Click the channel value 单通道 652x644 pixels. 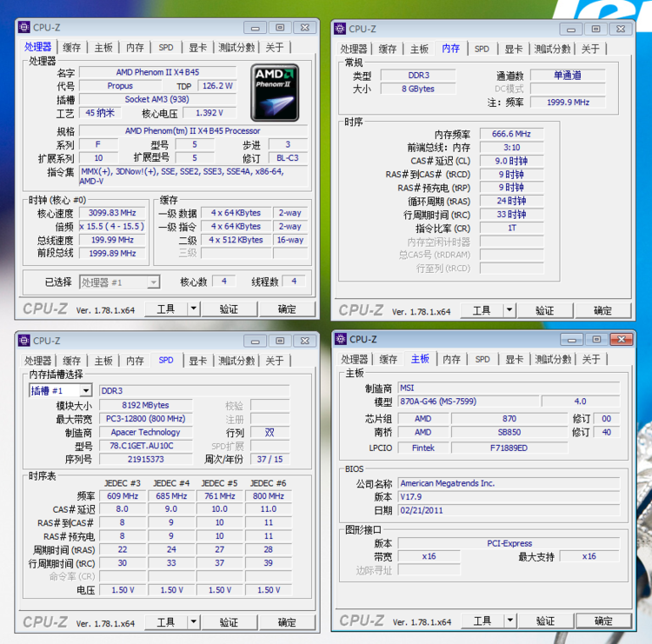pyautogui.click(x=568, y=76)
